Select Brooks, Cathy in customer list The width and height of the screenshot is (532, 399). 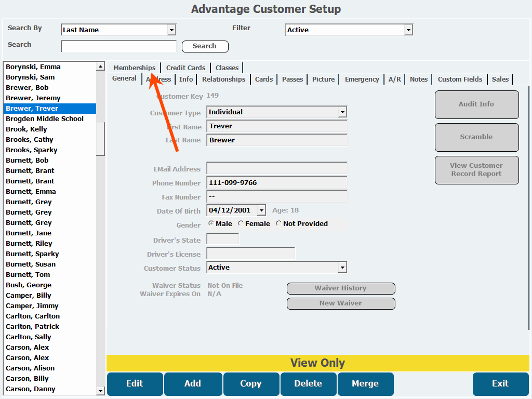point(50,140)
